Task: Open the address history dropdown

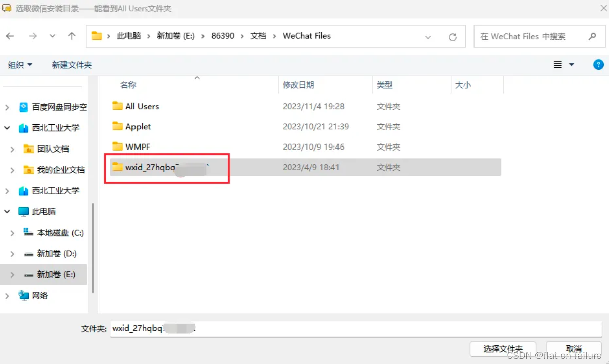Action: tap(428, 37)
